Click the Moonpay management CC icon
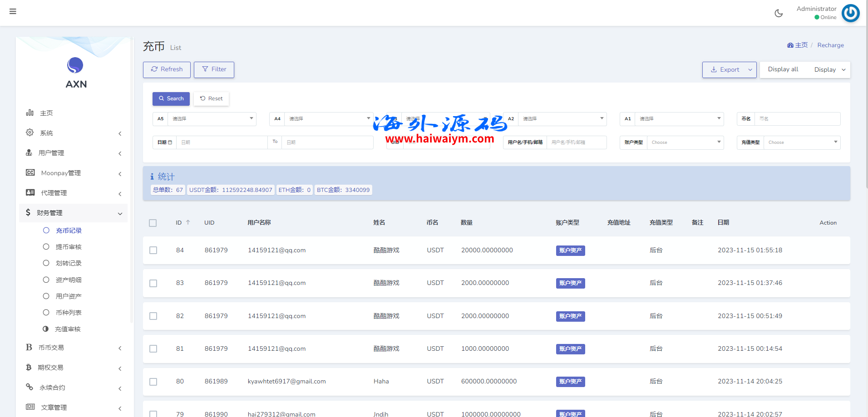Image resolution: width=868 pixels, height=417 pixels. coord(30,172)
